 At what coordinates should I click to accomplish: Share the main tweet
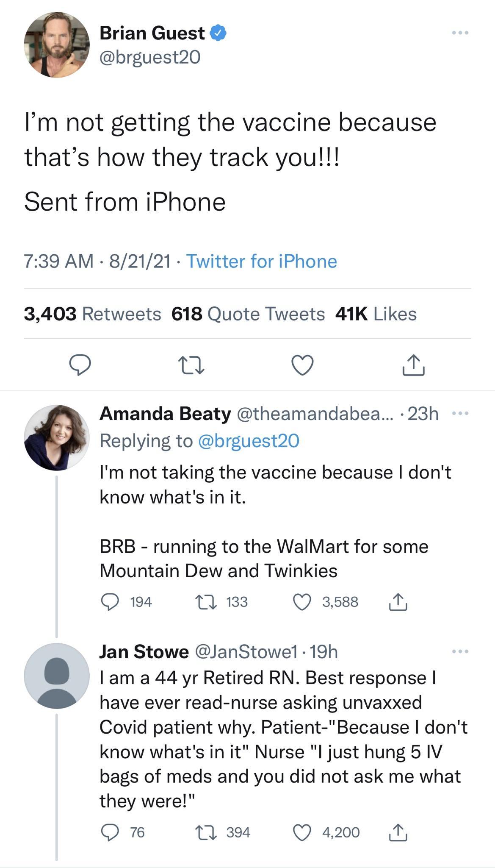413,365
